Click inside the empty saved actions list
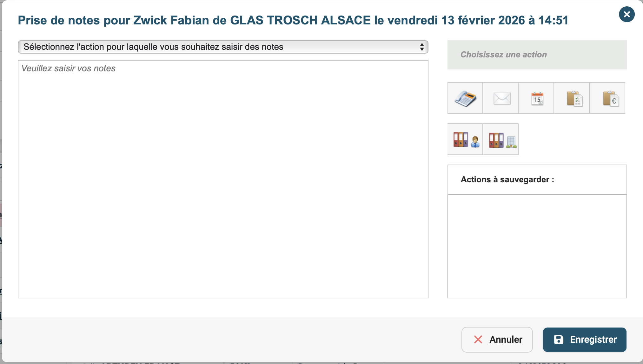This screenshot has height=364, width=643. [537, 246]
